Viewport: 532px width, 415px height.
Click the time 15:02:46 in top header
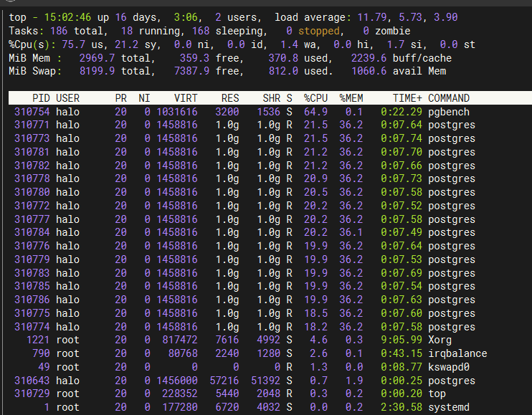67,17
